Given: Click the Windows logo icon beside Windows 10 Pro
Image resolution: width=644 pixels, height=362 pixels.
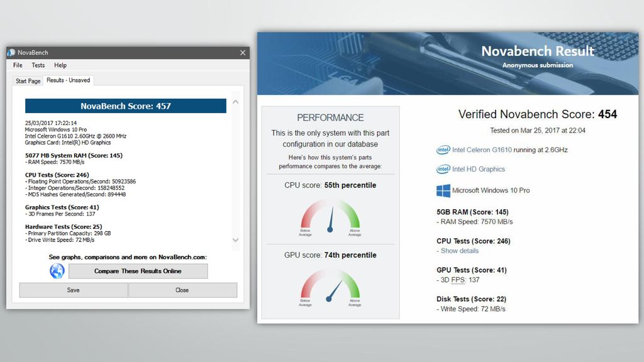Looking at the screenshot, I should click(x=443, y=190).
